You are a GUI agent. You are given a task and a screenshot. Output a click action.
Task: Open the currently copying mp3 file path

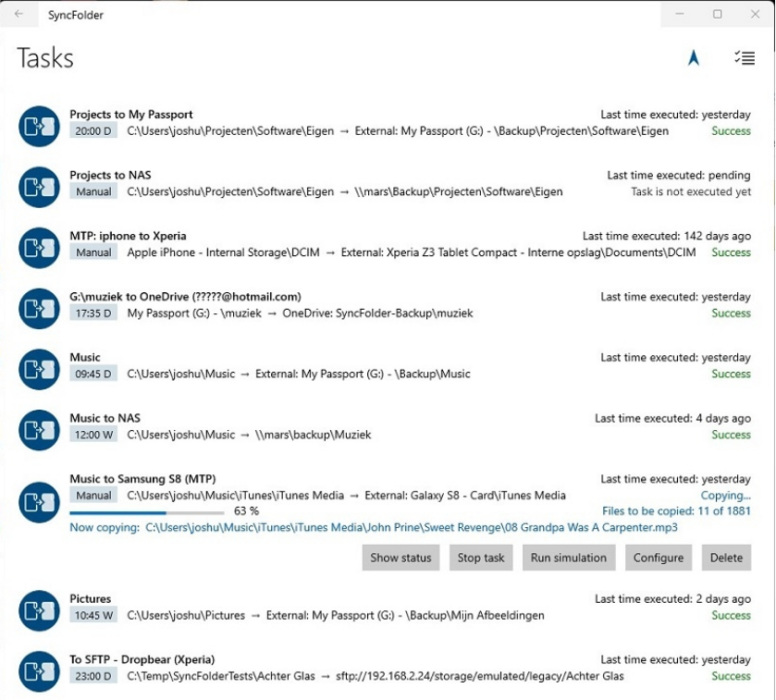tap(411, 528)
